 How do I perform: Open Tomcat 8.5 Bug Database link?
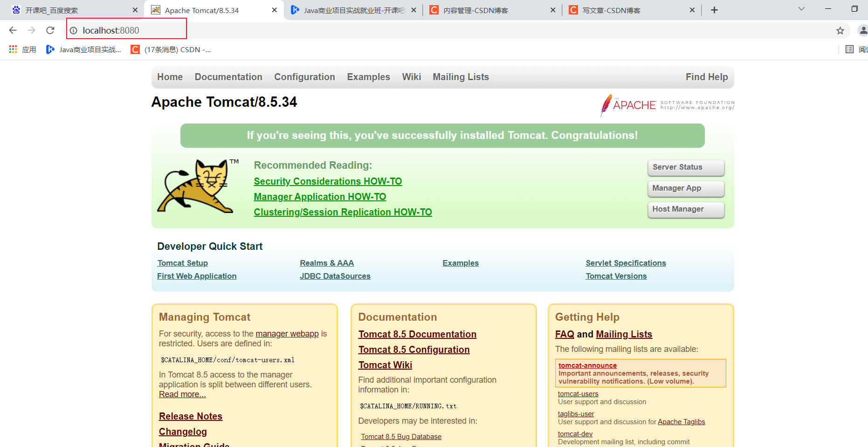click(401, 437)
